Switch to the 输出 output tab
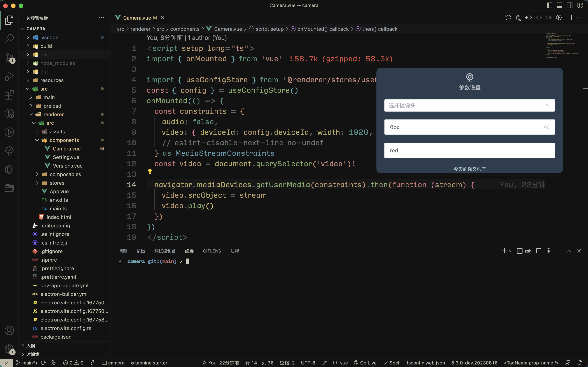The image size is (588, 367). point(141,251)
